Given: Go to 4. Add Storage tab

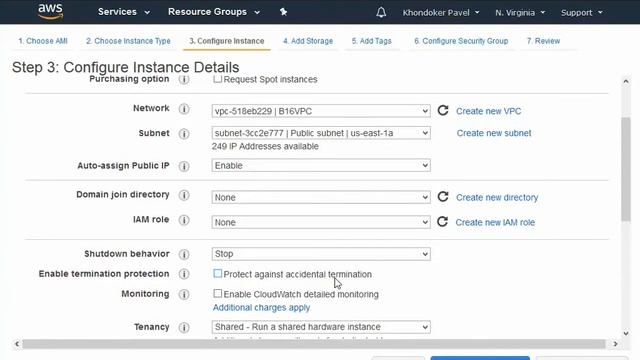Looking at the screenshot, I should pos(308,41).
